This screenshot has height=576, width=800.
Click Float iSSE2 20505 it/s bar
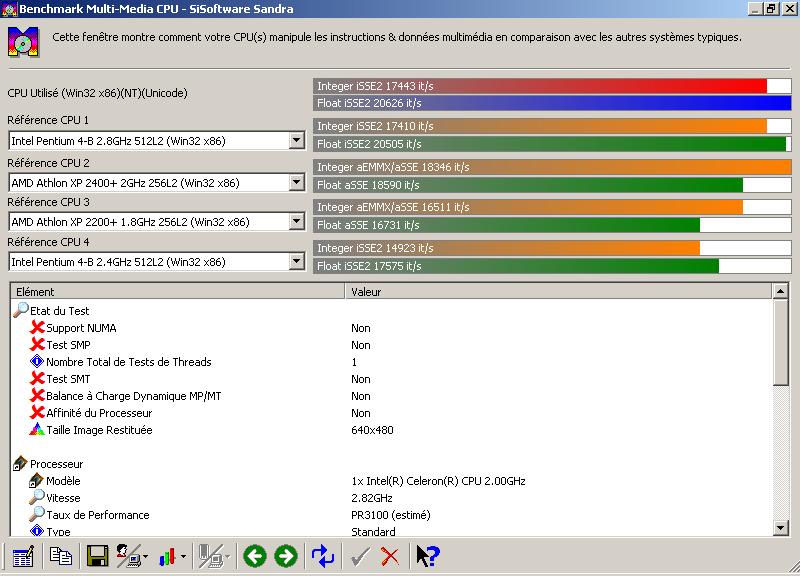552,144
